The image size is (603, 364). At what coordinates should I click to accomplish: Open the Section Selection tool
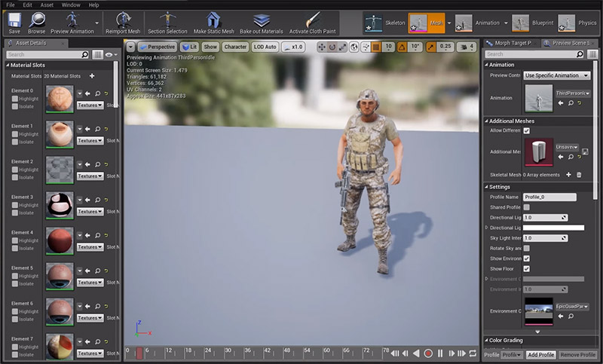pos(167,20)
